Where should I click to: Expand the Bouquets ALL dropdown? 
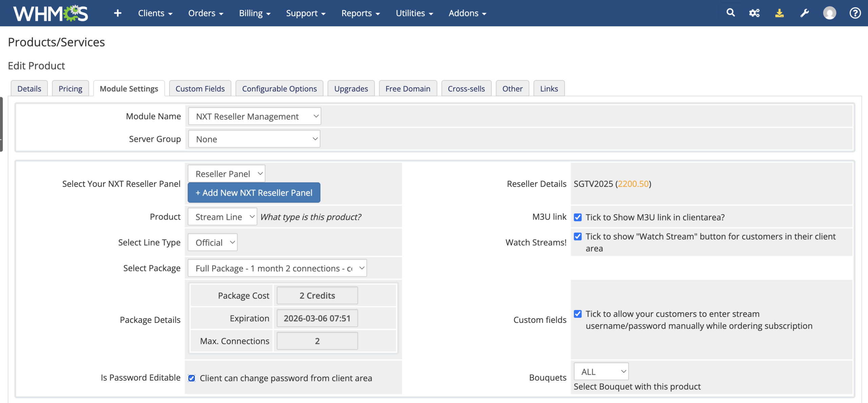tap(601, 372)
